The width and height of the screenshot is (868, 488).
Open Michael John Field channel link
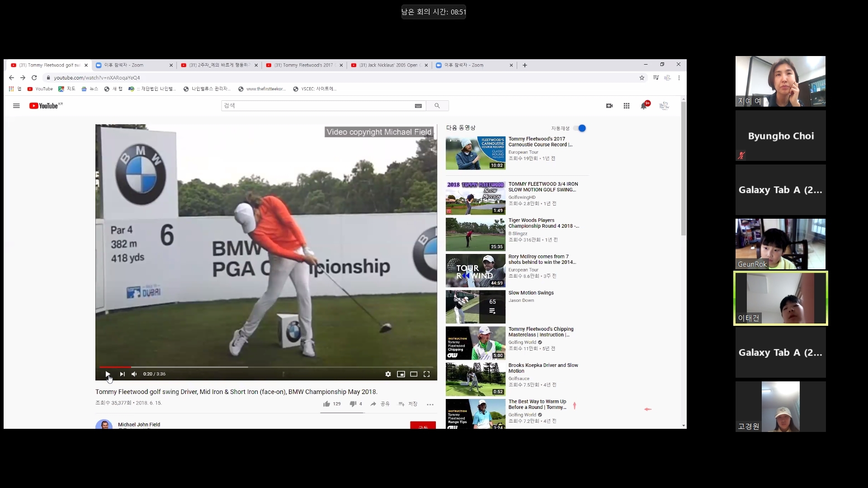pos(139,424)
